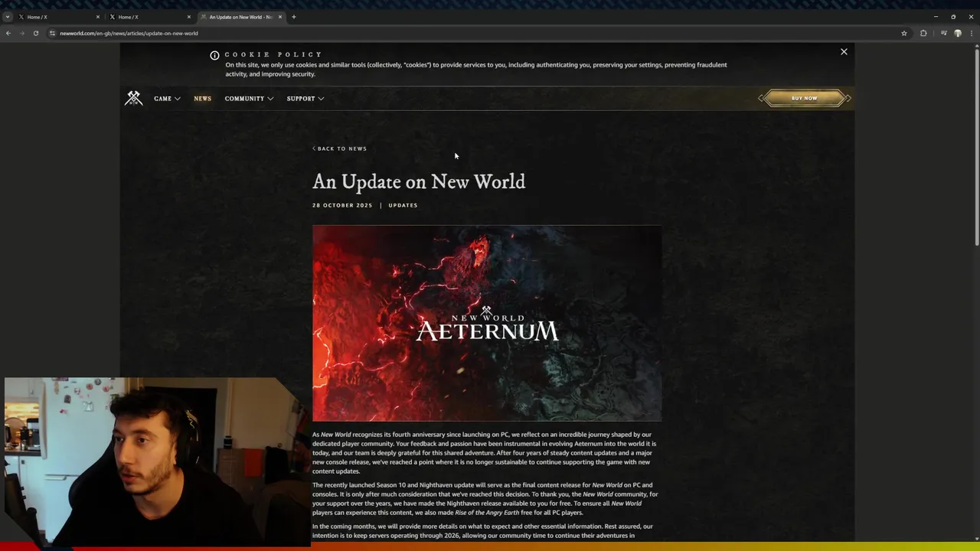The width and height of the screenshot is (980, 551).
Task: Close the An Update on New World tab
Action: click(279, 17)
